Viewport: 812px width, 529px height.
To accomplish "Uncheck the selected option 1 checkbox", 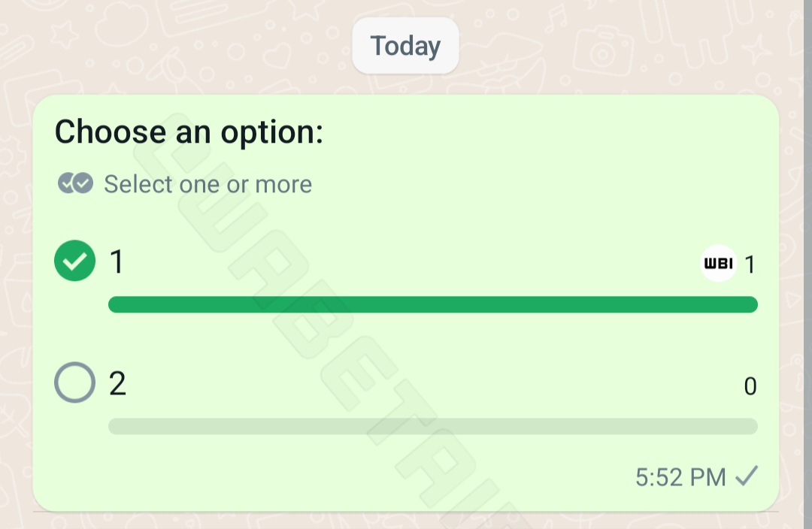I will tap(75, 261).
